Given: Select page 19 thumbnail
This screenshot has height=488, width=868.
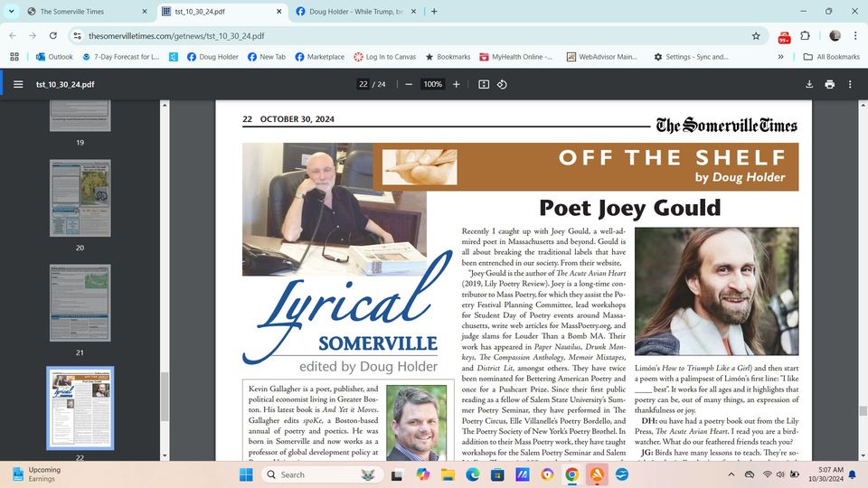Looking at the screenshot, I should 80,117.
